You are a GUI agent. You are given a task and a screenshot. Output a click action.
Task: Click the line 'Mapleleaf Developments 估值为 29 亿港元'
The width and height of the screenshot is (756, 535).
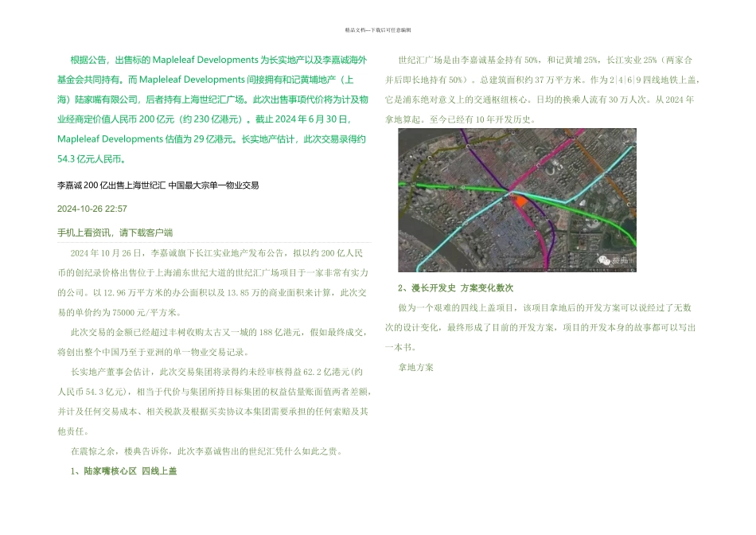pos(212,139)
